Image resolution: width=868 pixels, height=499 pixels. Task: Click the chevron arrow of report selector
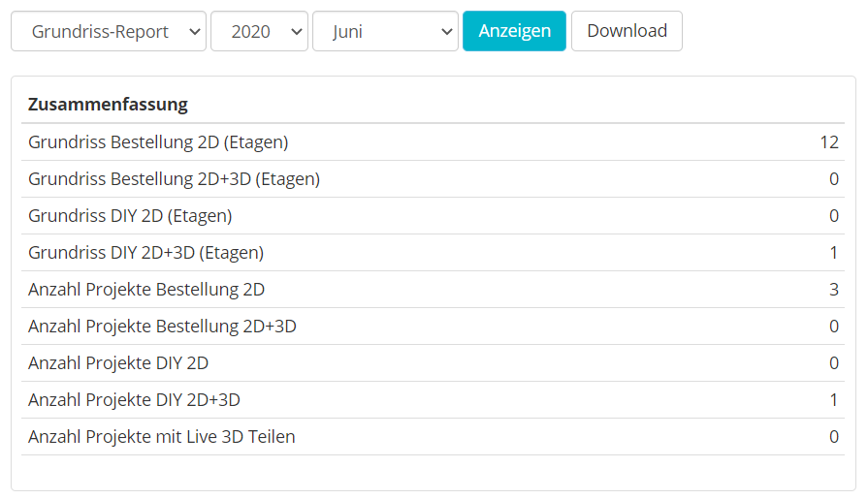coord(194,32)
